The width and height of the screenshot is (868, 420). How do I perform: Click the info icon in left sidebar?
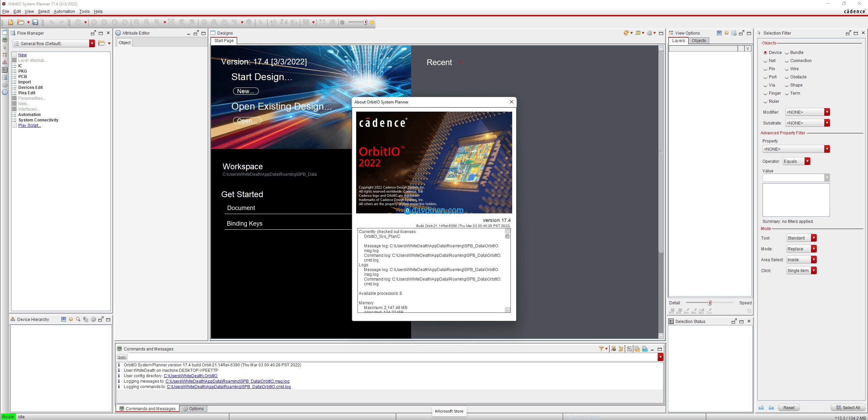click(x=5, y=92)
